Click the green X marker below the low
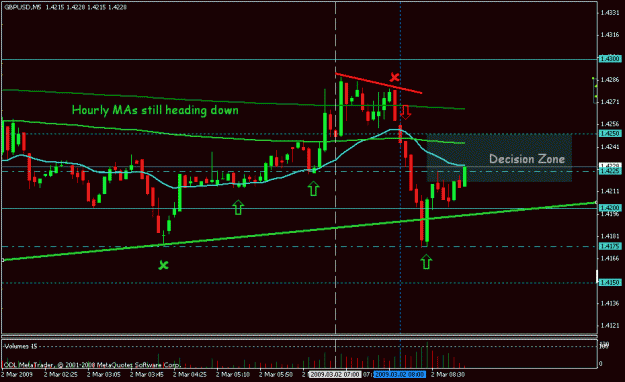The height and width of the screenshot is (382, 625). [163, 265]
